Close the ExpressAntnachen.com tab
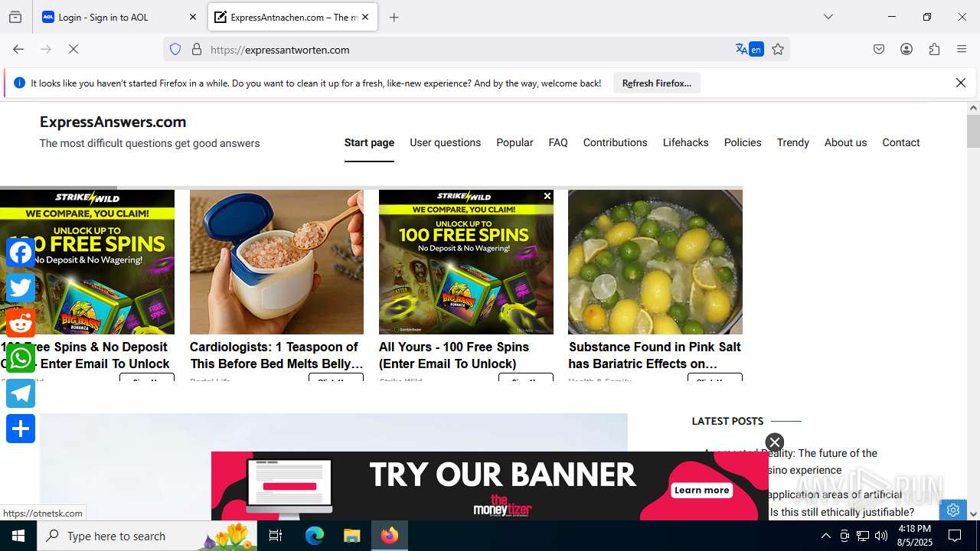The width and height of the screenshot is (980, 551). point(365,17)
